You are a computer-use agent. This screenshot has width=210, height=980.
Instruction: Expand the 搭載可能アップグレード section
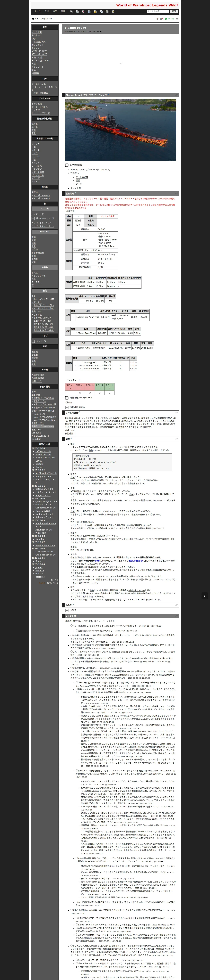[x=67, y=398]
